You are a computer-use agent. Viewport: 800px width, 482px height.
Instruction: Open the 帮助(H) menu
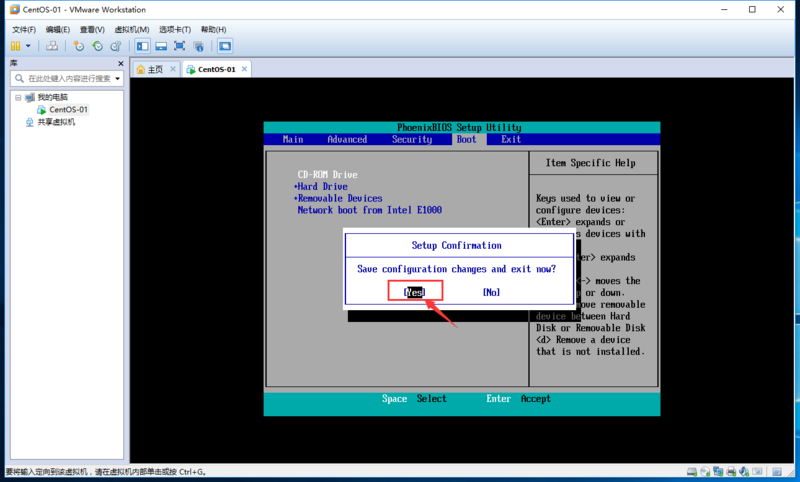point(213,30)
